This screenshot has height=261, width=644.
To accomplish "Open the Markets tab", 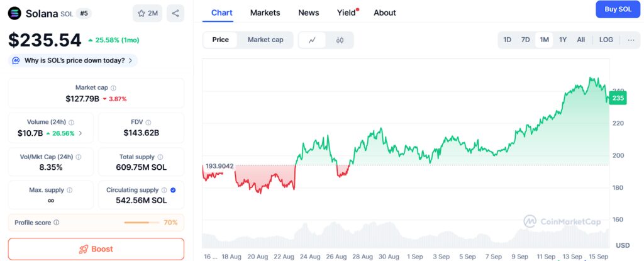I will (x=265, y=13).
